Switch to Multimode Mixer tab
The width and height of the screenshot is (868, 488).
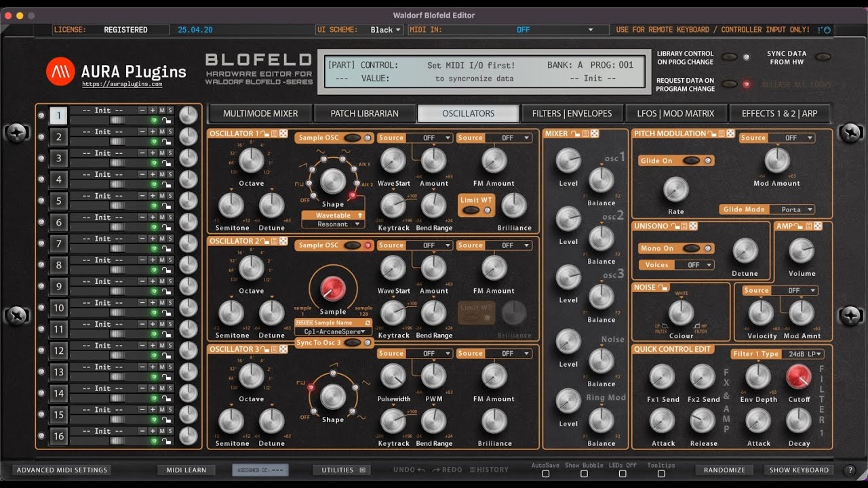point(261,113)
